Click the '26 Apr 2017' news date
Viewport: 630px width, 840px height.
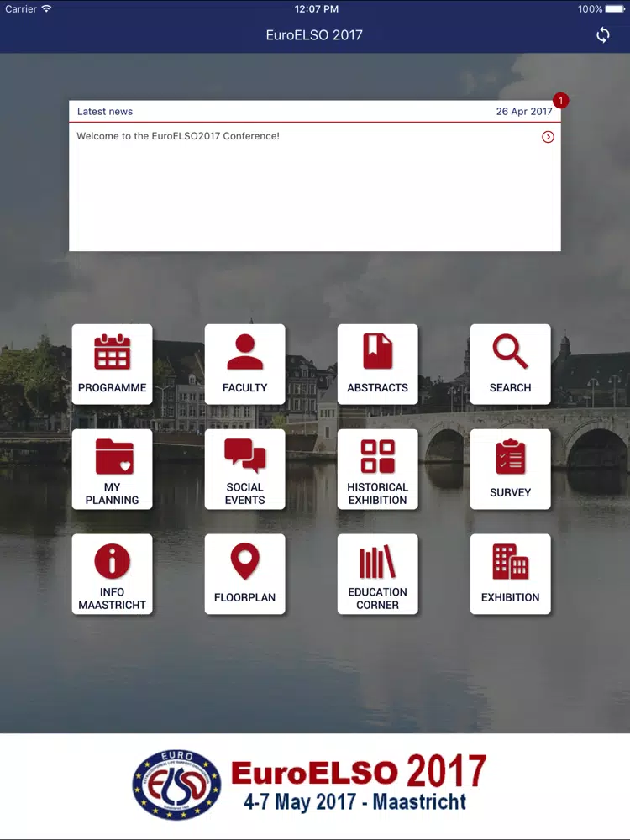click(524, 112)
